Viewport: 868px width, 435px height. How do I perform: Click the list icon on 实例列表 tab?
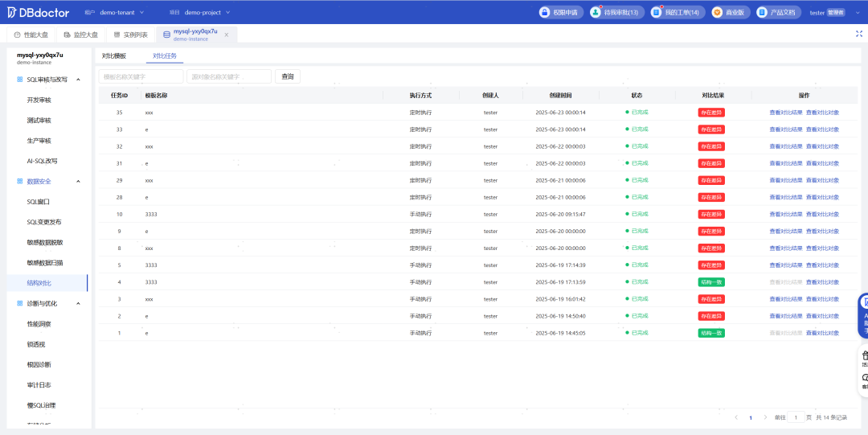(x=117, y=35)
